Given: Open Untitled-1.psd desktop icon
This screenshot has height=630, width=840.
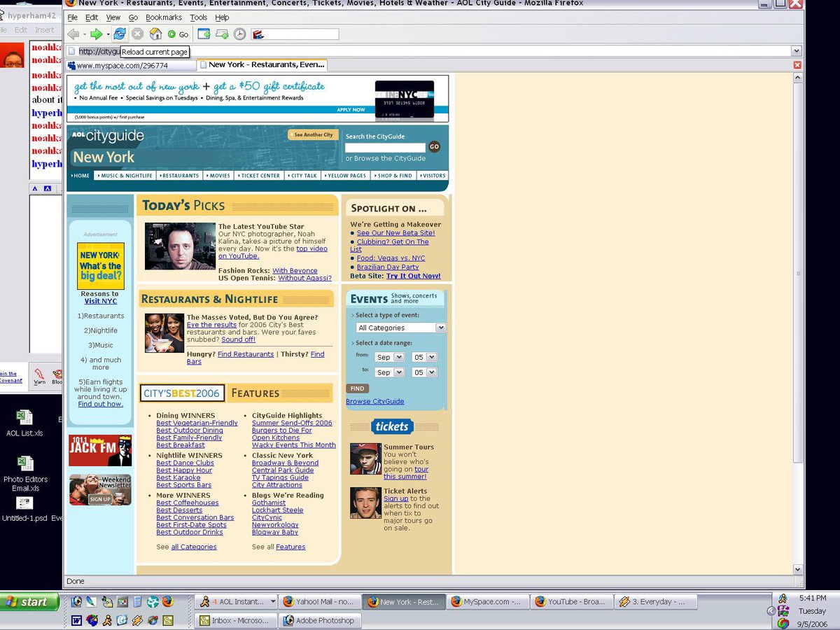Looking at the screenshot, I should [x=24, y=509].
